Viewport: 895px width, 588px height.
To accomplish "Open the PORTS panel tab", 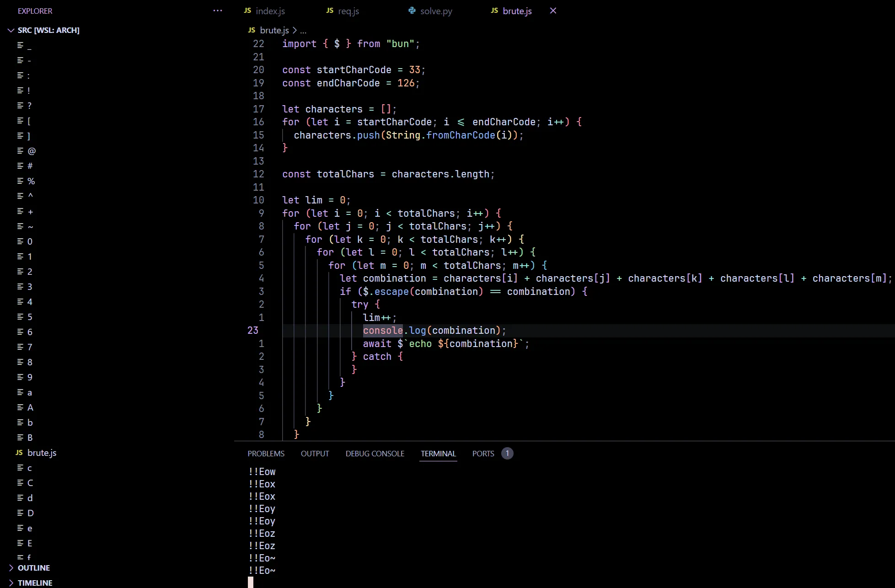I will (x=483, y=454).
